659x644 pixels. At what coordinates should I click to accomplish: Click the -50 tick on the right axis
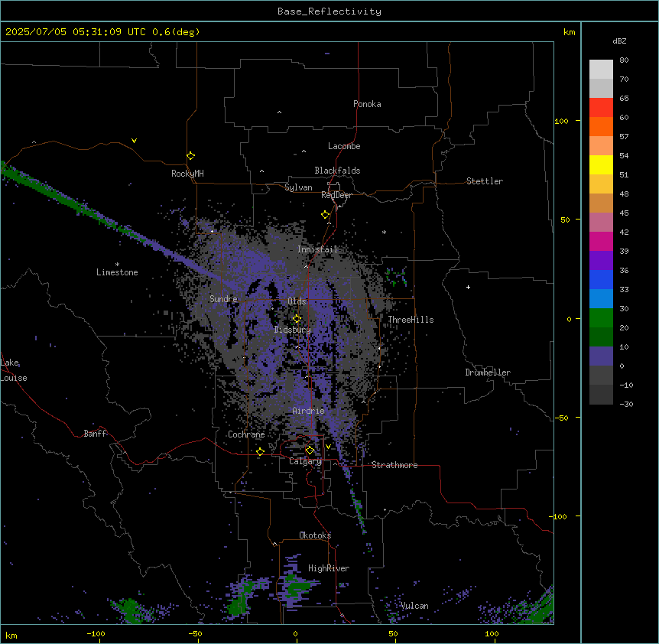[x=561, y=418]
